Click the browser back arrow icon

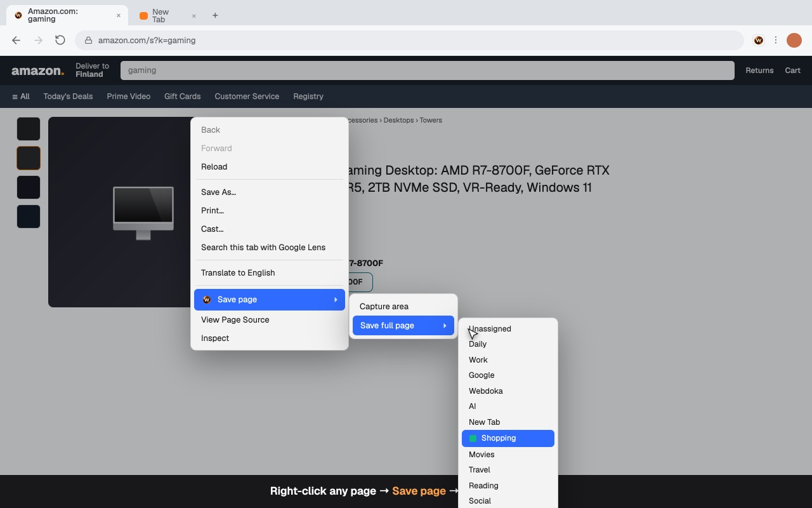[x=16, y=40]
